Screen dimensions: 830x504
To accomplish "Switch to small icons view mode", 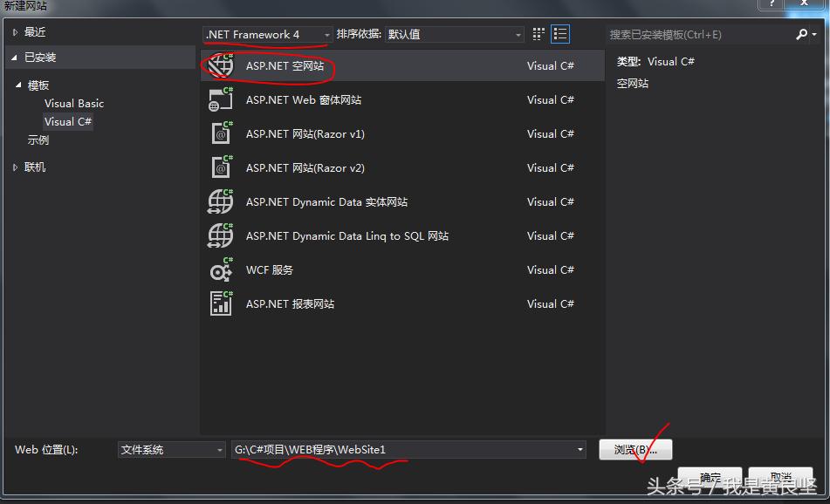I will click(538, 33).
